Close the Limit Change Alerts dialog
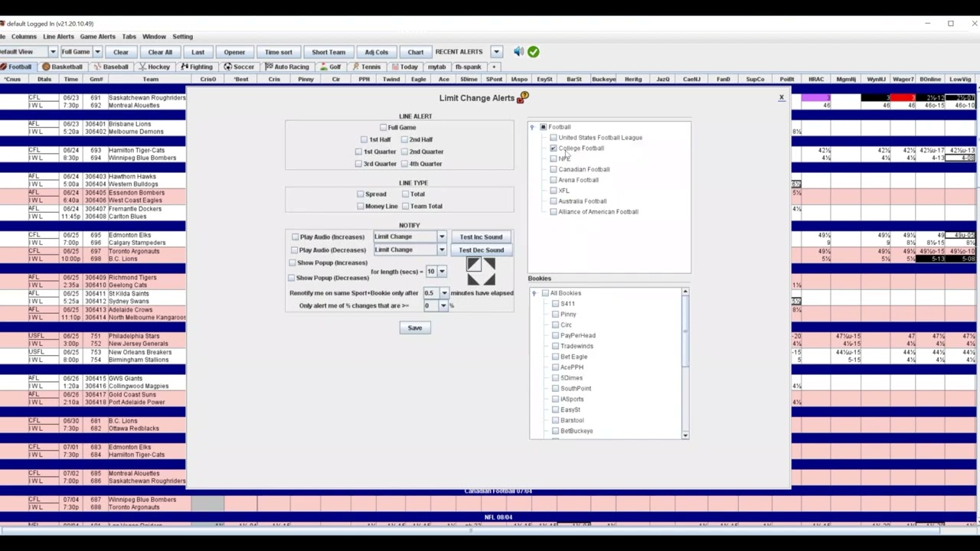Screen dimensions: 980x551 pyautogui.click(x=781, y=98)
